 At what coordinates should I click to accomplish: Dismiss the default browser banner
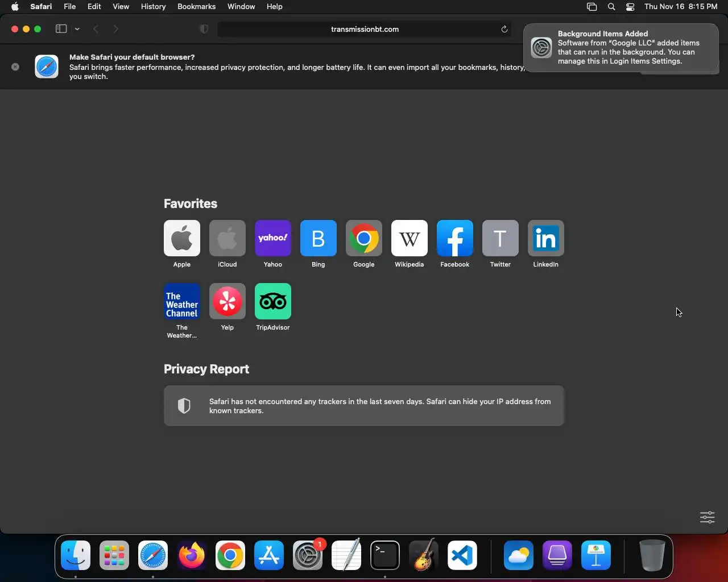pyautogui.click(x=15, y=66)
